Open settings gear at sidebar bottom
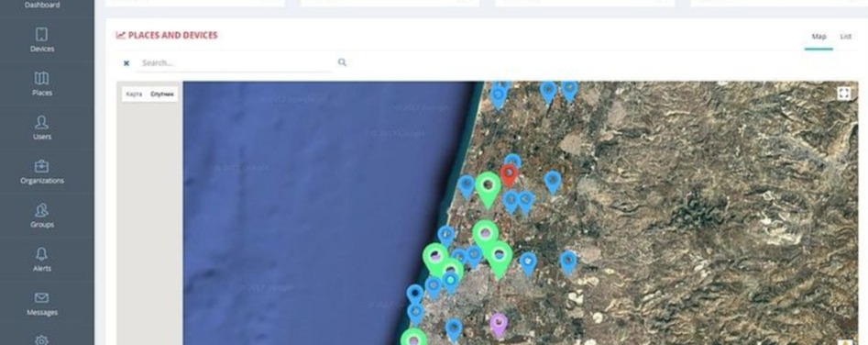Screen dimensions: 868x345 point(41,340)
